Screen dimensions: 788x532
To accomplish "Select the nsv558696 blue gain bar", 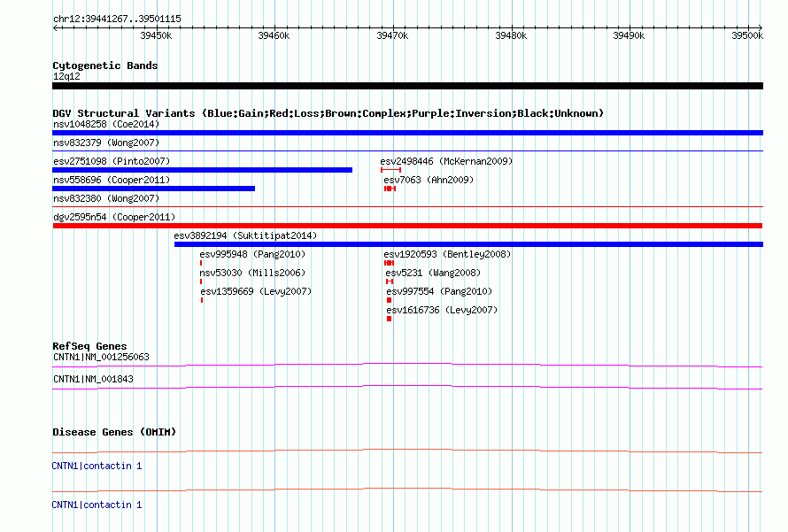I will point(153,189).
